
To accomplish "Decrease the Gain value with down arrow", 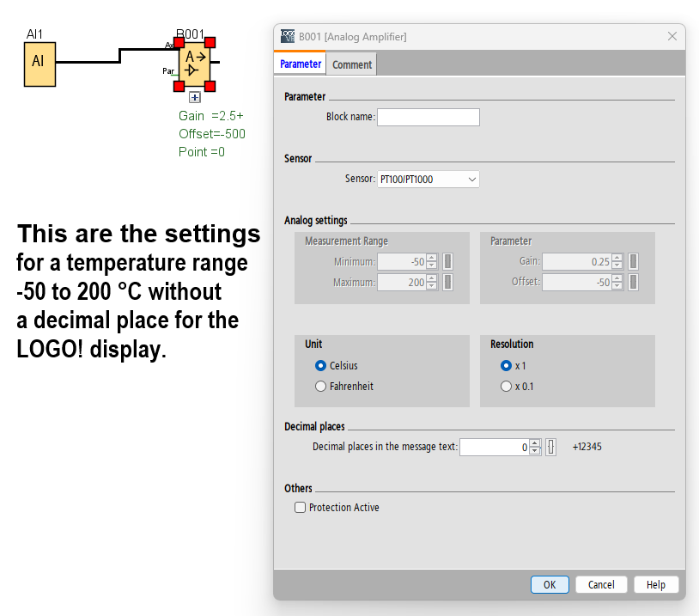I will click(617, 265).
